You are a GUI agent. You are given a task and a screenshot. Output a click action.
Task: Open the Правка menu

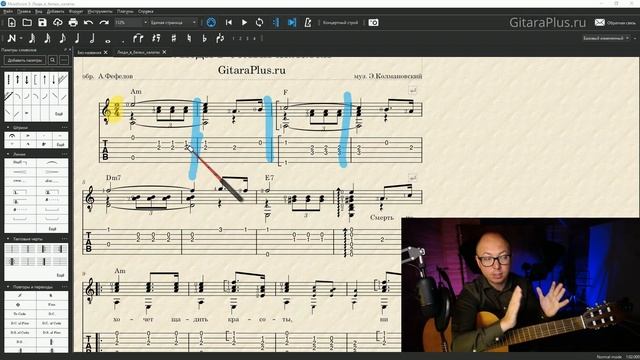pos(24,11)
